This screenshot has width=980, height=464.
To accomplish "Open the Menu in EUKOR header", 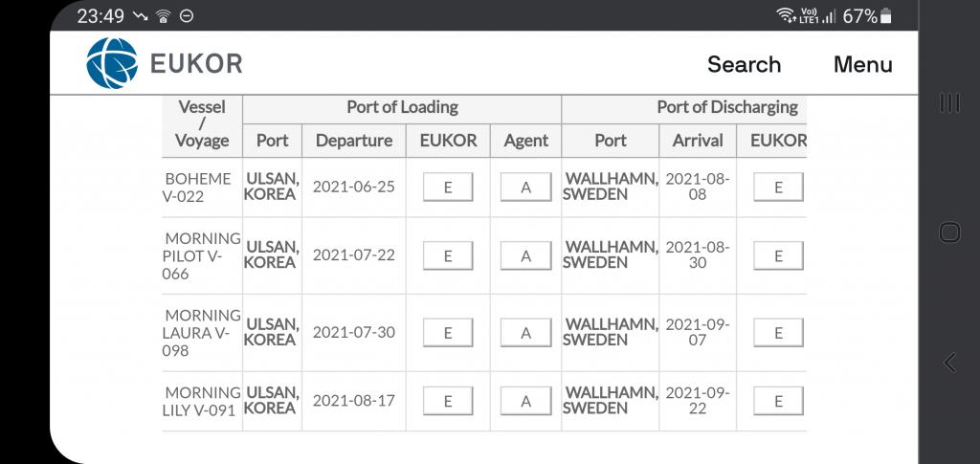I will [862, 64].
